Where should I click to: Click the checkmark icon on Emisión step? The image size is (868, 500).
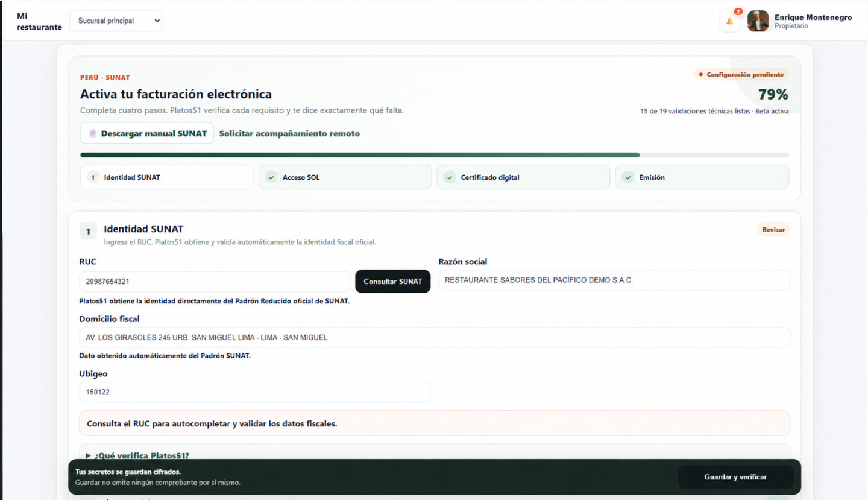click(627, 177)
